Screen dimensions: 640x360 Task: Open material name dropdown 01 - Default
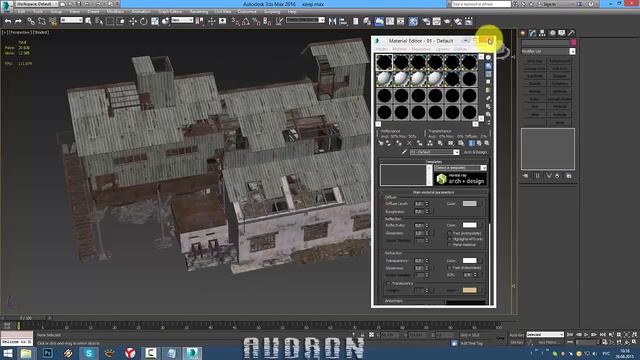coord(435,152)
